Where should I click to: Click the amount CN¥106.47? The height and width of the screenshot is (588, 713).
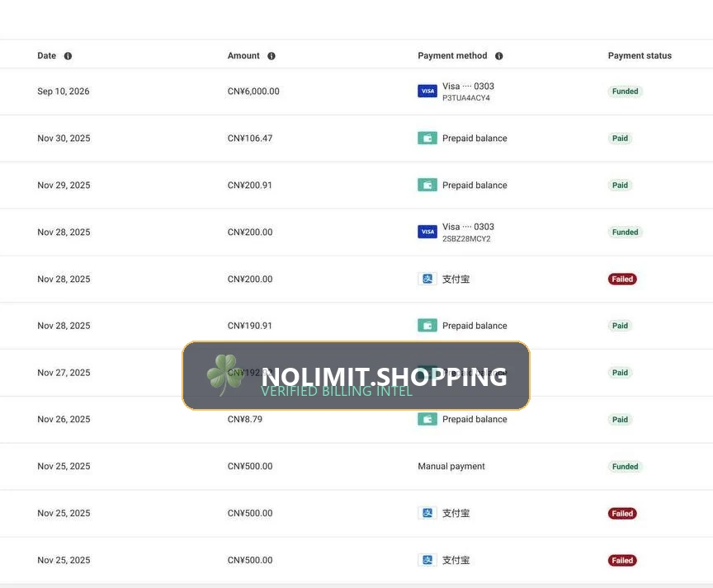click(x=250, y=139)
